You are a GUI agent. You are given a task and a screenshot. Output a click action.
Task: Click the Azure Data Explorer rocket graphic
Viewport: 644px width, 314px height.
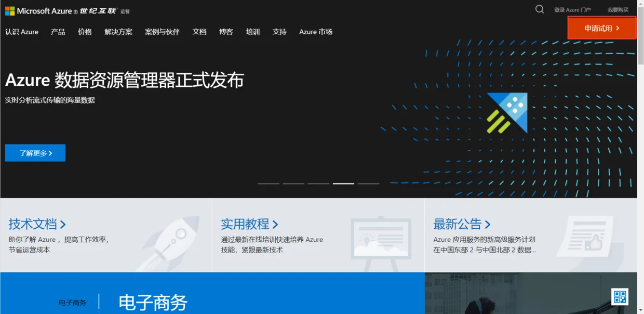point(507,113)
